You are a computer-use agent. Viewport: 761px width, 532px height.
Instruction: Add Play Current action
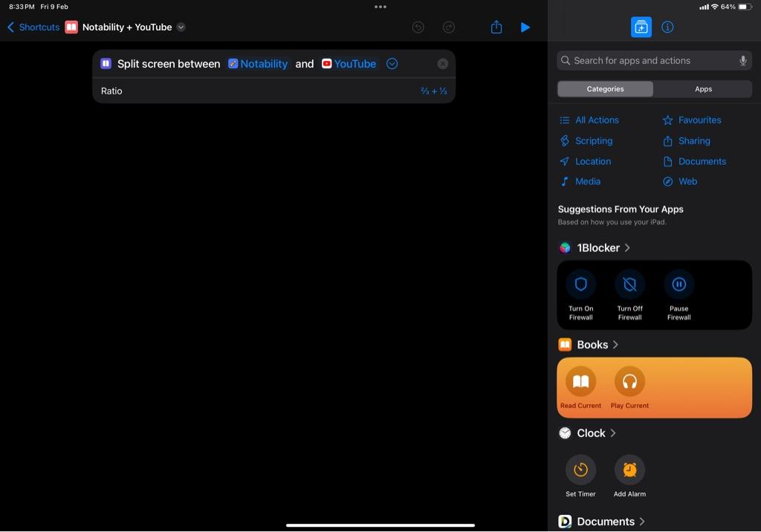[x=629, y=388]
